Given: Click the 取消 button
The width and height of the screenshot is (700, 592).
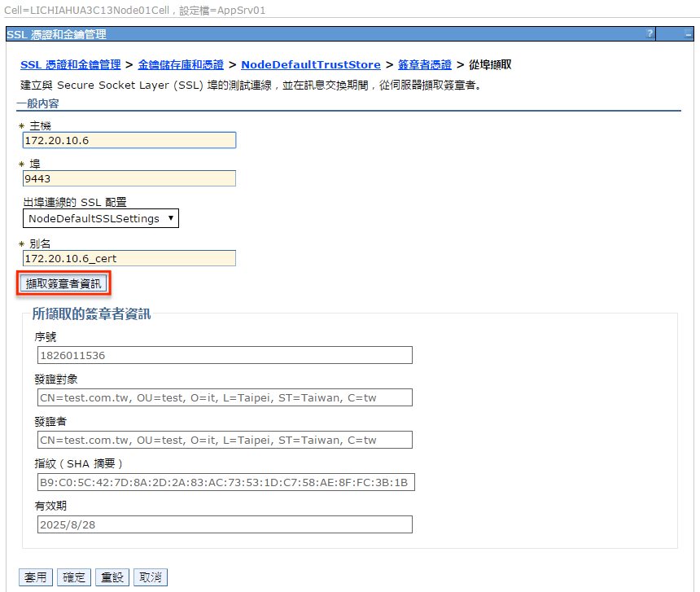Looking at the screenshot, I should (x=151, y=577).
